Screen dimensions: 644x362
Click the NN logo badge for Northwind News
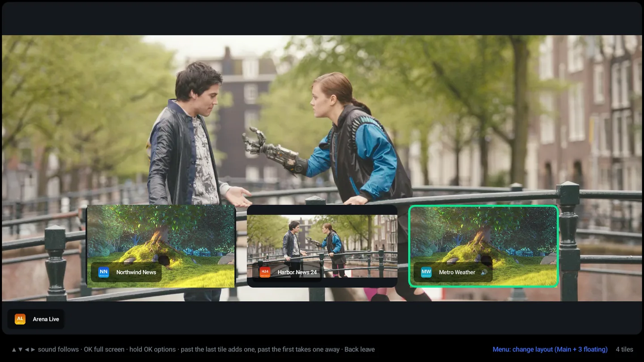pyautogui.click(x=104, y=272)
